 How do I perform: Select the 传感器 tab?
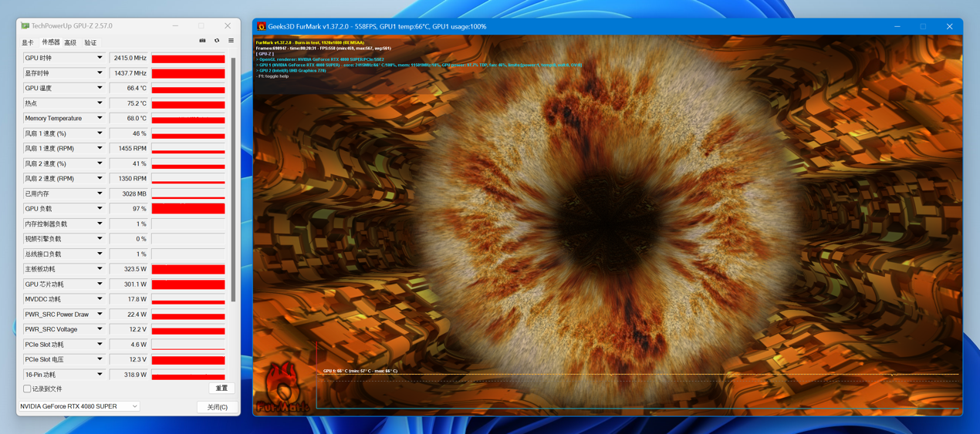[x=50, y=42]
